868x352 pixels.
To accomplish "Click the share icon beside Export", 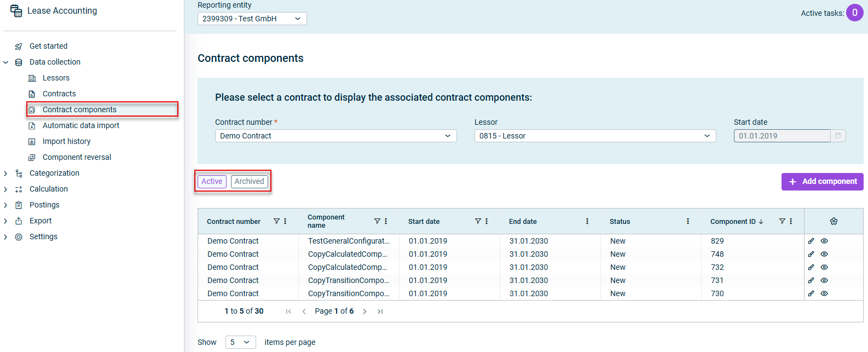I will (x=19, y=221).
